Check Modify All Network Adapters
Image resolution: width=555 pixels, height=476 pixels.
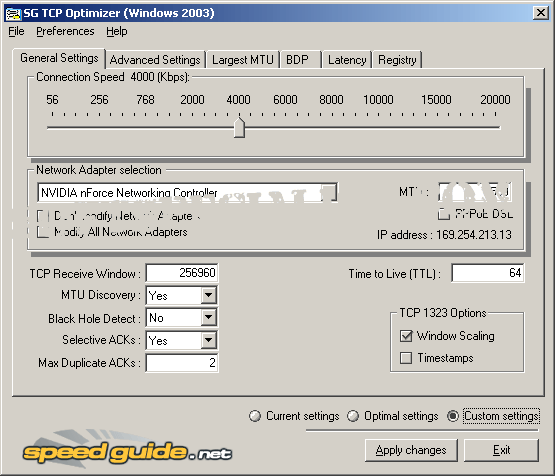click(43, 232)
